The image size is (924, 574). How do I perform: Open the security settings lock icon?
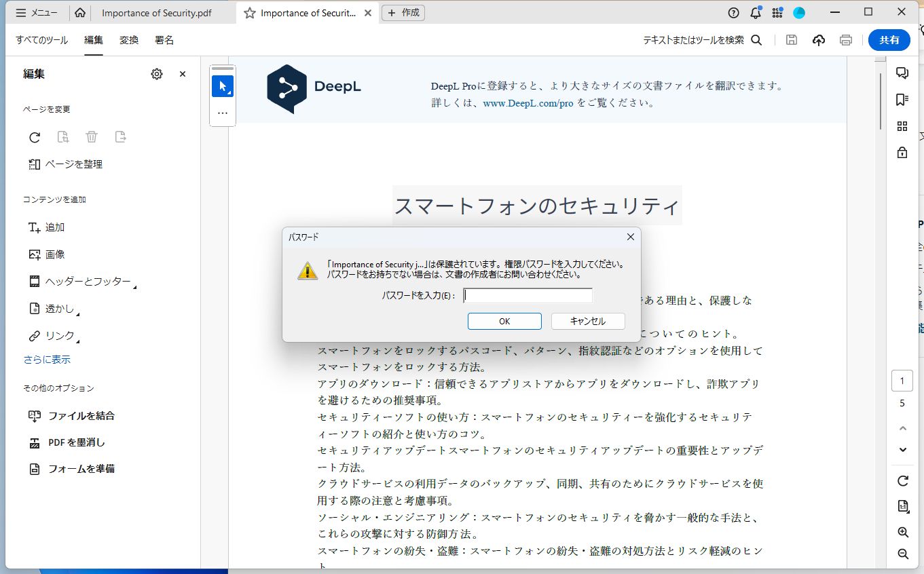[x=902, y=152]
